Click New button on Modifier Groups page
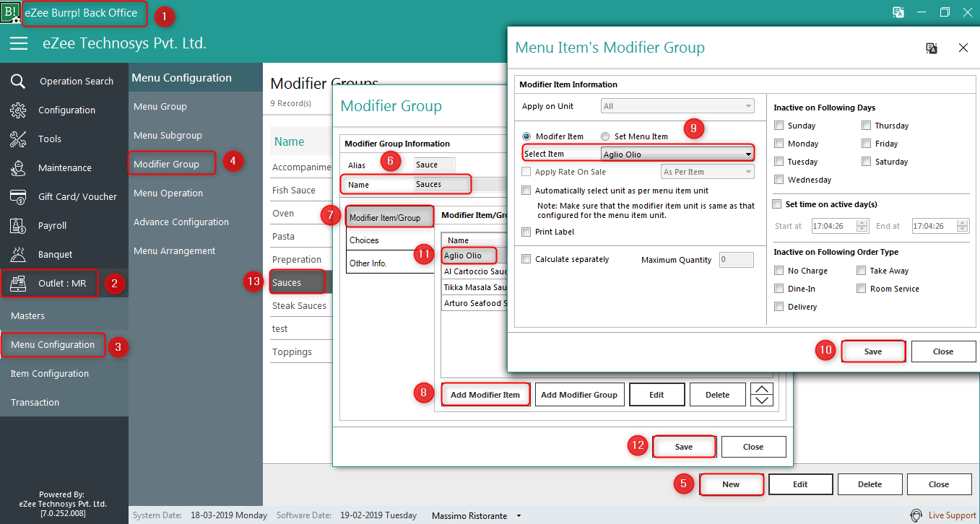 731,484
